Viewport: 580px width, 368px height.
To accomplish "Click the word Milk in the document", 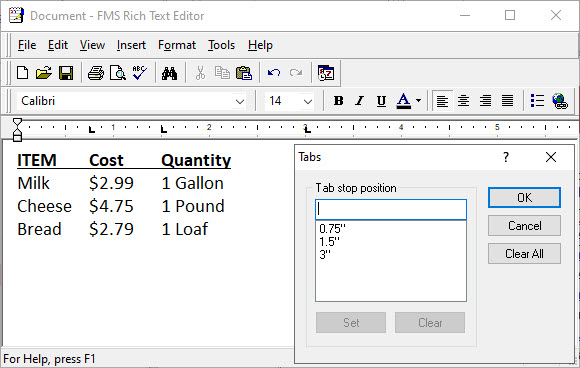I will pos(33,183).
